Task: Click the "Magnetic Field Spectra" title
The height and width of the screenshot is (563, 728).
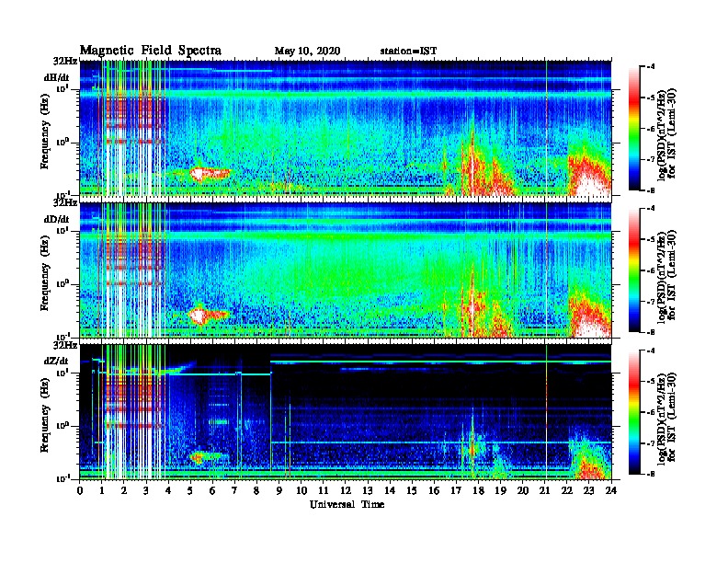Action: pyautogui.click(x=150, y=51)
